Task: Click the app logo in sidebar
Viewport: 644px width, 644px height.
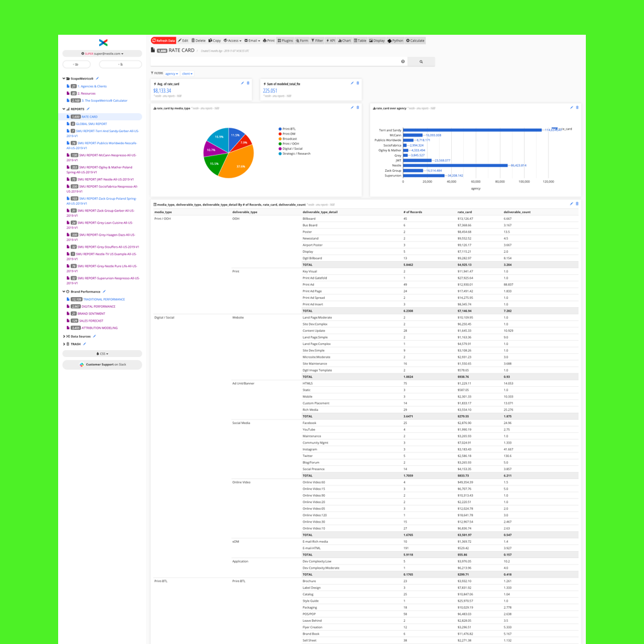Action: click(x=103, y=42)
